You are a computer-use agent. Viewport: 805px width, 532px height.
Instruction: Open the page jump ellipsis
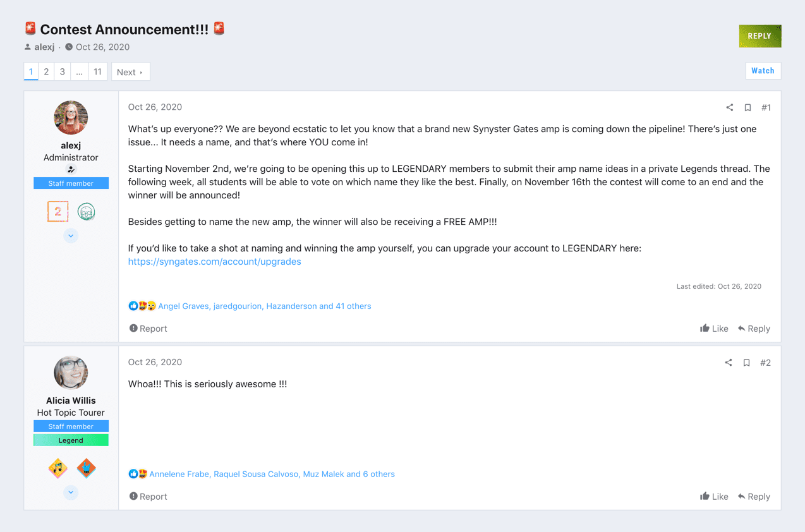pyautogui.click(x=79, y=71)
